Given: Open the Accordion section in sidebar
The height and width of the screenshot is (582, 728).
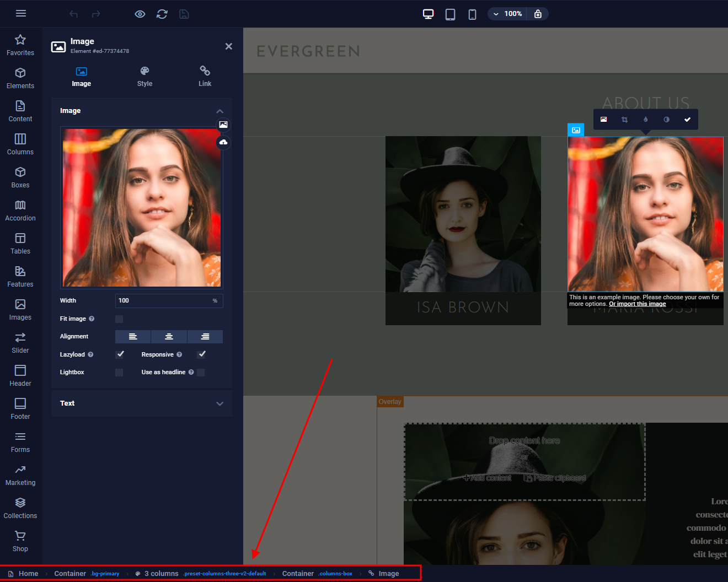Looking at the screenshot, I should [20, 211].
